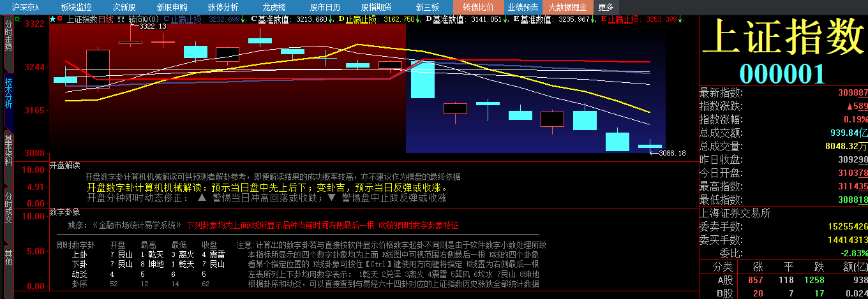The width and height of the screenshot is (868, 299).
Task: Open the 龙虎榜 menu
Action: coord(273,7)
